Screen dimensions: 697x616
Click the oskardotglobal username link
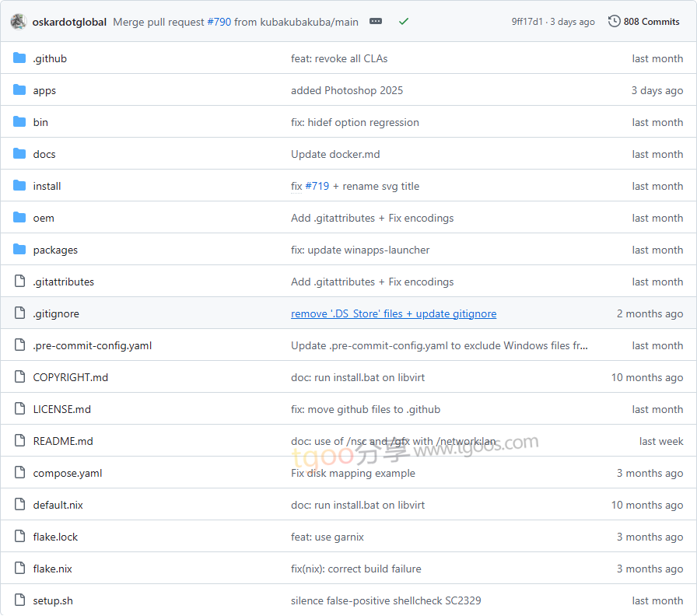pyautogui.click(x=69, y=22)
